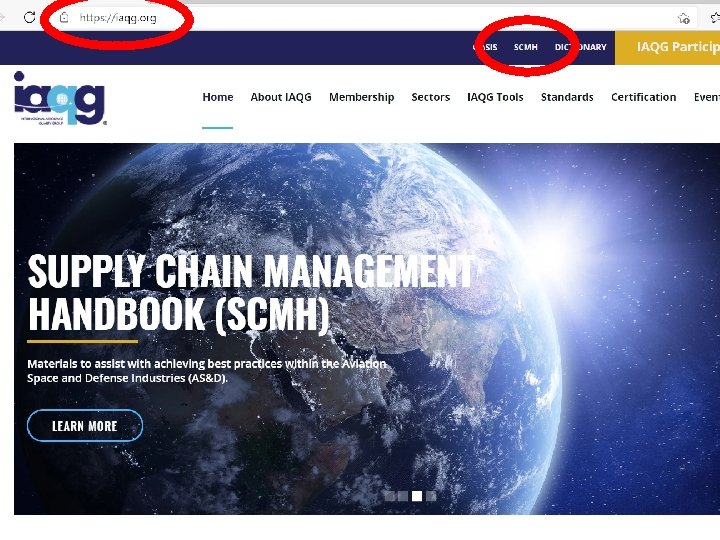This screenshot has height=540, width=720.
Task: Select the second carousel slide dot
Action: click(403, 496)
